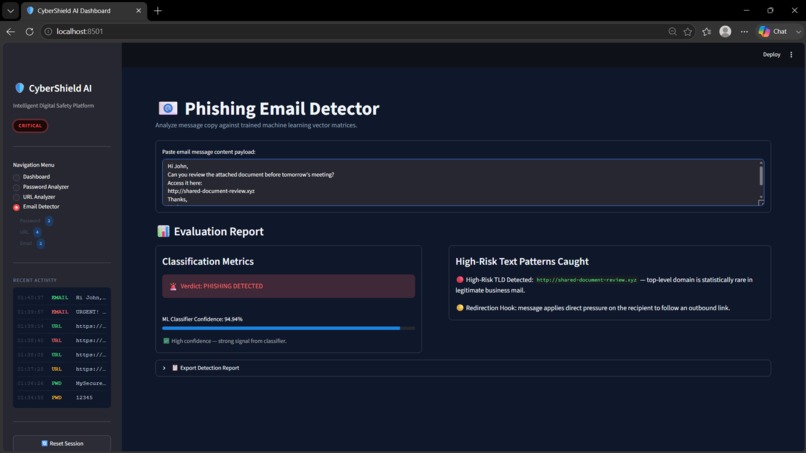Click the 'Verdict: PHISHING DETECTED' text
This screenshot has width=806, height=453.
coord(222,286)
